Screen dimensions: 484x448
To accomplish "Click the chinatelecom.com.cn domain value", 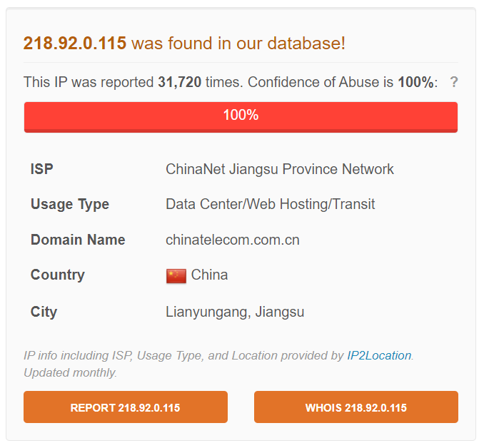I will point(232,240).
